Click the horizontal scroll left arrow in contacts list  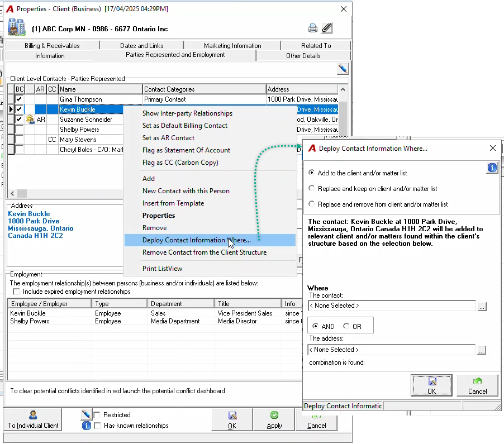click(x=12, y=193)
